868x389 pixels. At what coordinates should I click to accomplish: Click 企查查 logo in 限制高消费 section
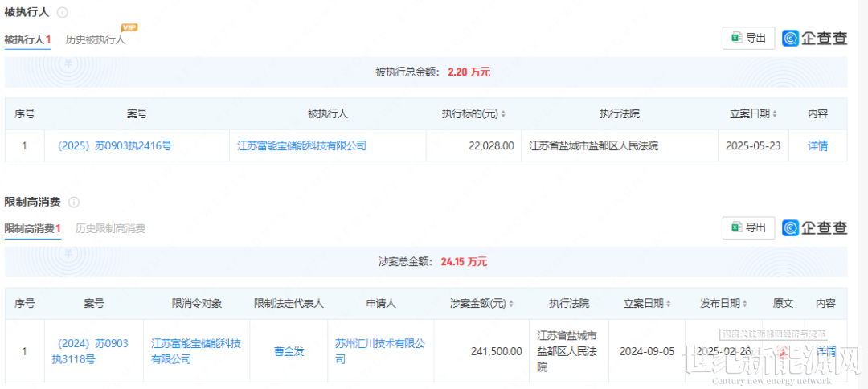(814, 227)
